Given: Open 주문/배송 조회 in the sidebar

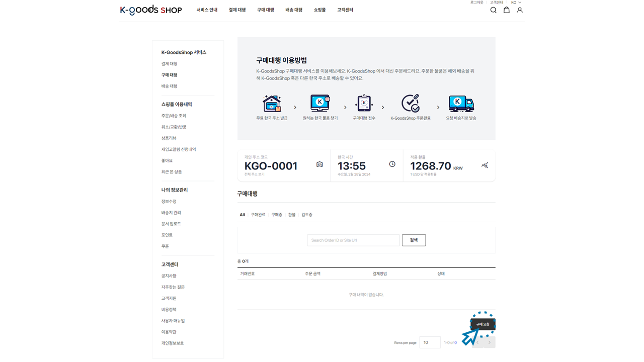Looking at the screenshot, I should coord(174,116).
